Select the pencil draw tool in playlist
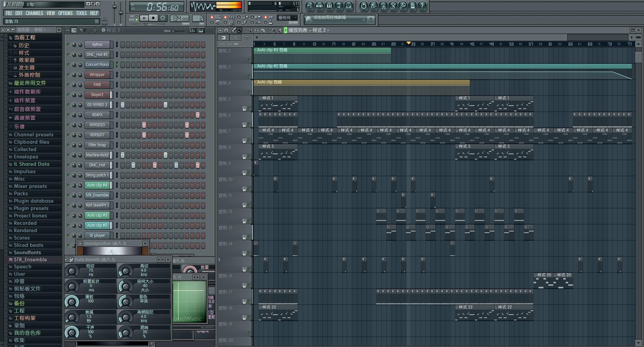This screenshot has width=644, height=347. pos(234,30)
